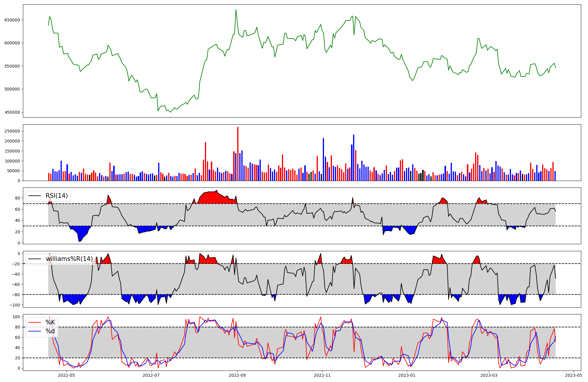The width and height of the screenshot is (588, 382).
Task: Click the red %K legend entry
Action: [x=50, y=322]
